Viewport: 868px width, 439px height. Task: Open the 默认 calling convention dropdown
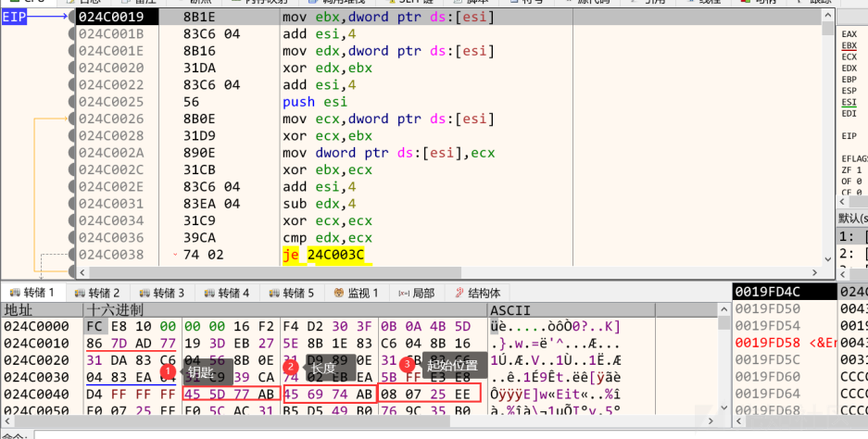click(852, 219)
